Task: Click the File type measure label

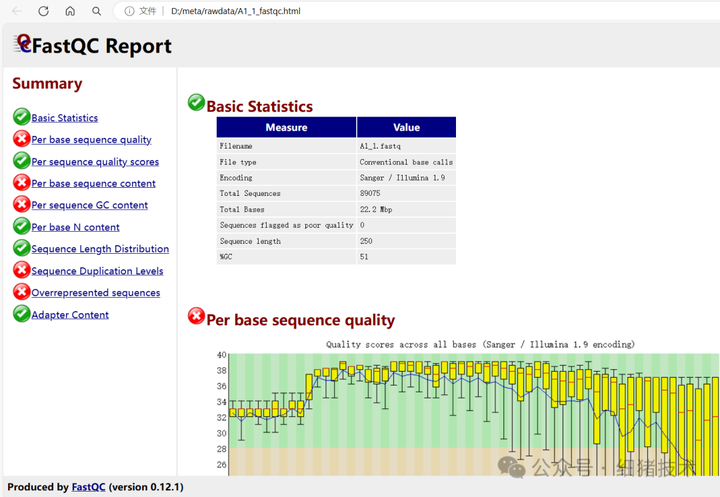Action: coord(238,162)
